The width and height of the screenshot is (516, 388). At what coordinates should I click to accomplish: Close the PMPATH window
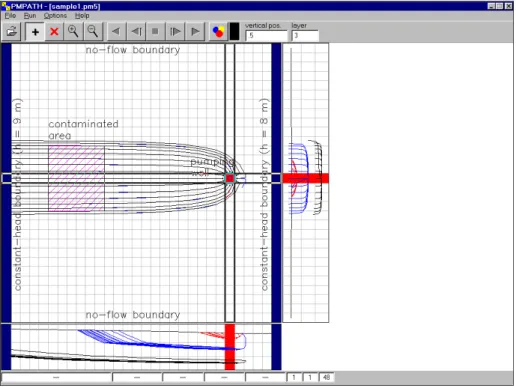click(508, 6)
